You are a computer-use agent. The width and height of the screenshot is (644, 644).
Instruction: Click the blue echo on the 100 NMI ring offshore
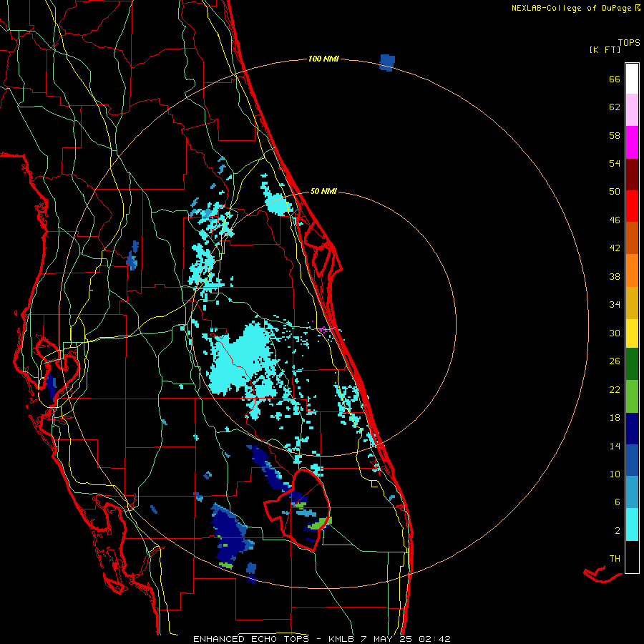(x=387, y=62)
